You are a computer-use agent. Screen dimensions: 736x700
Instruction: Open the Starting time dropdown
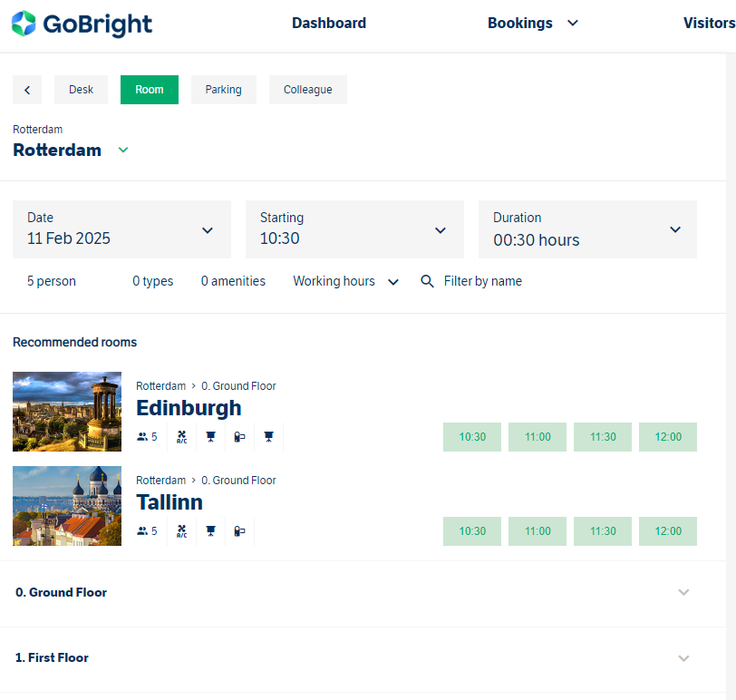pos(355,229)
